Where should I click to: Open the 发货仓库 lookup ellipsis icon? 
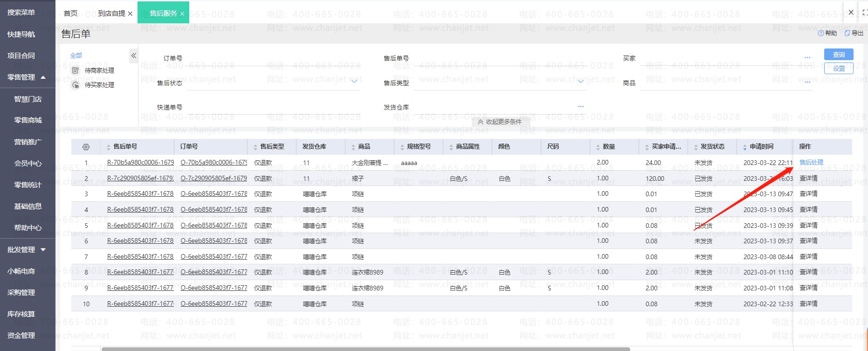click(x=581, y=107)
